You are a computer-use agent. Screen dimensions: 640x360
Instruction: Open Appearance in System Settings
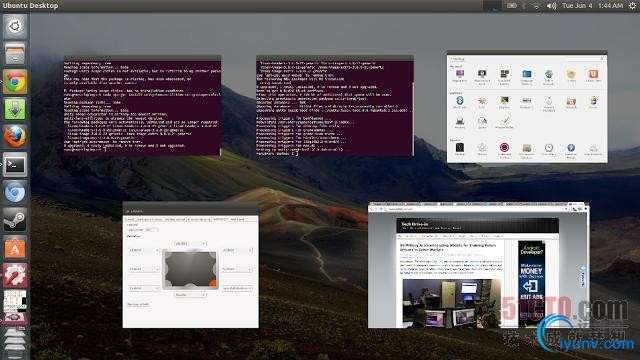coord(460,74)
